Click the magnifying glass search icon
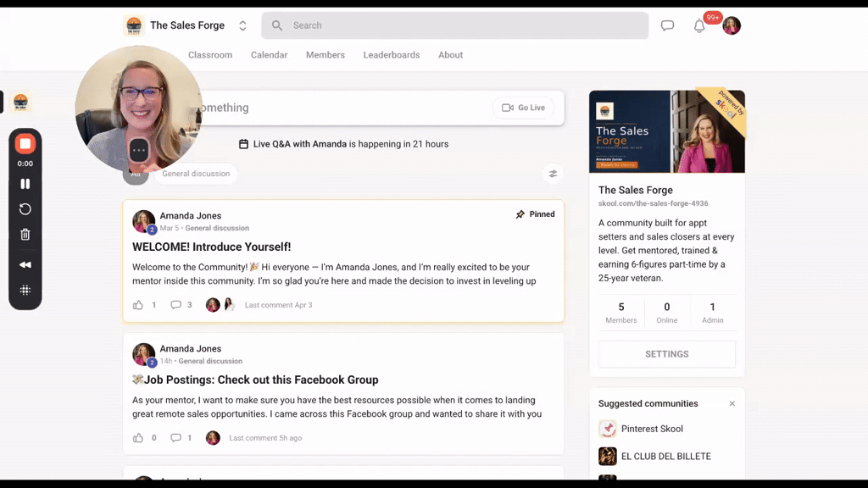The width and height of the screenshot is (868, 488). point(277,25)
